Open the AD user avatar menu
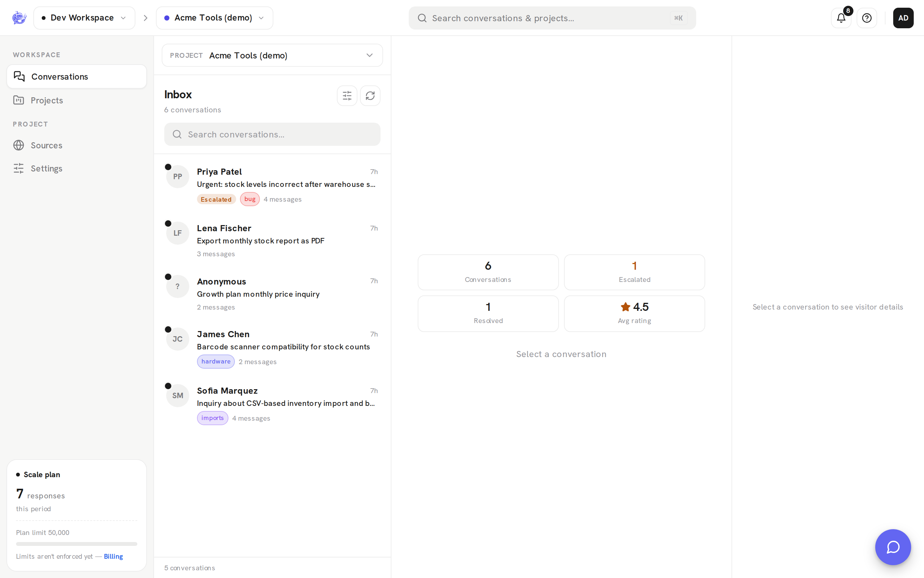 tap(903, 18)
